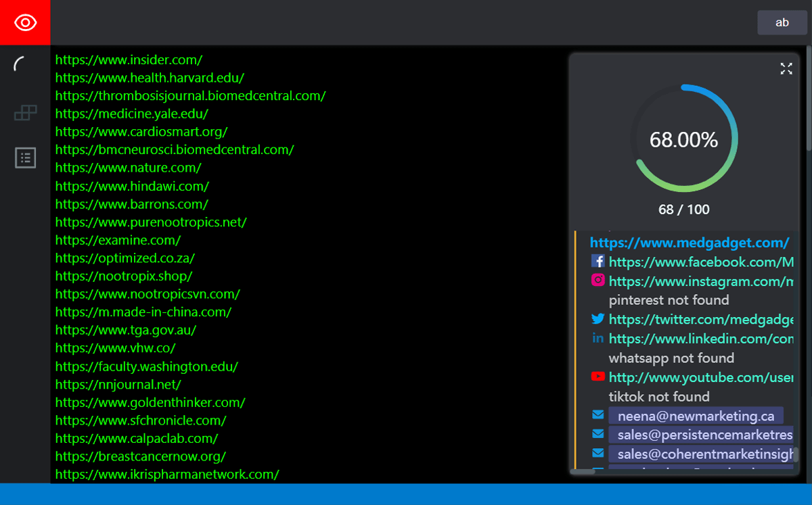Image resolution: width=812 pixels, height=505 pixels.
Task: Click envelope icon beside sales@persistencemarketres
Action: click(x=597, y=434)
